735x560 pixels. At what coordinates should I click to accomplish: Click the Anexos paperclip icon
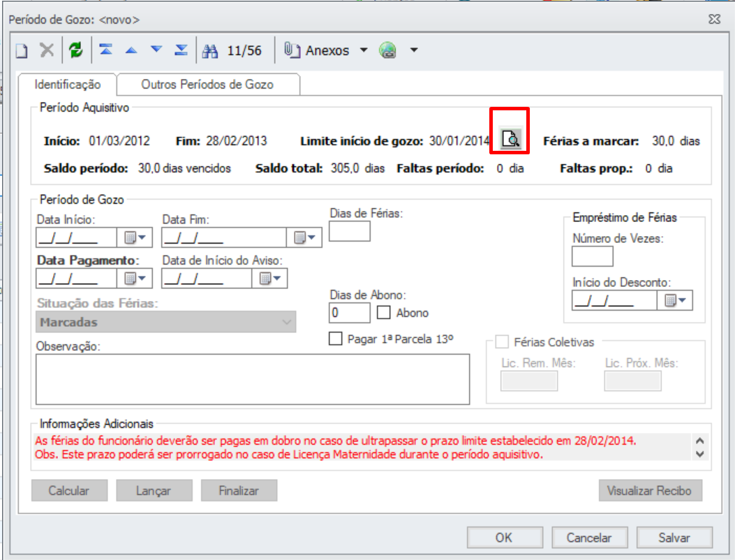pos(292,50)
